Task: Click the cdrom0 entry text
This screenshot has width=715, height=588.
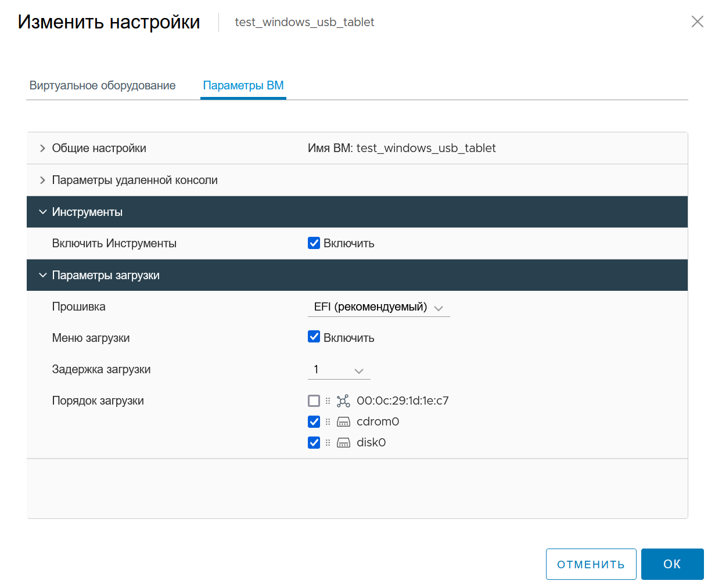Action: point(378,421)
